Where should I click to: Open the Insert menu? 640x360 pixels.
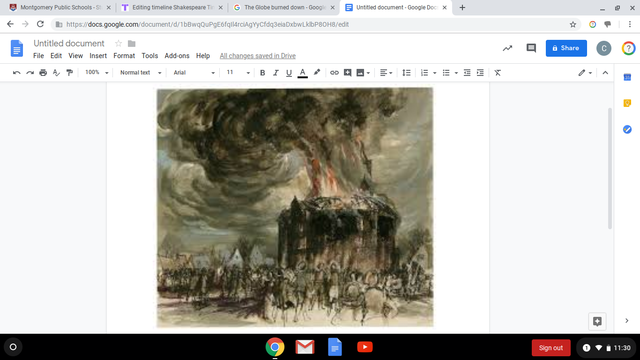point(98,56)
